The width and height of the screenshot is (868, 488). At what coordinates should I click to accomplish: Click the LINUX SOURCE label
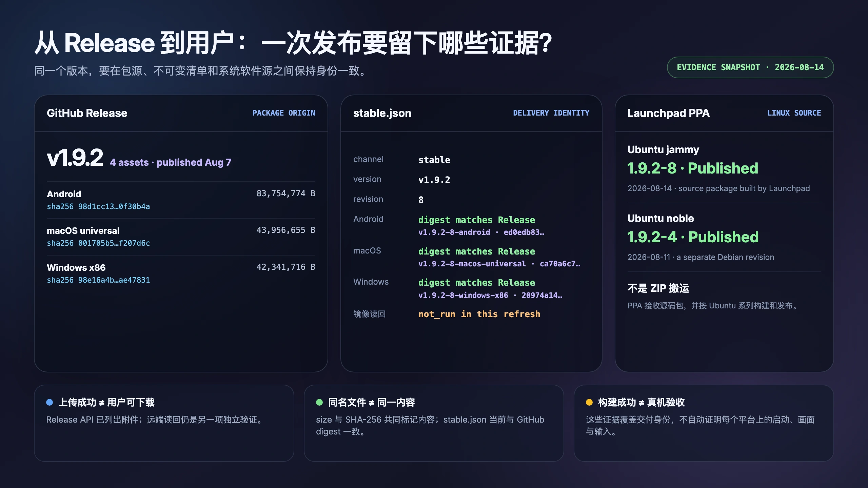(794, 113)
